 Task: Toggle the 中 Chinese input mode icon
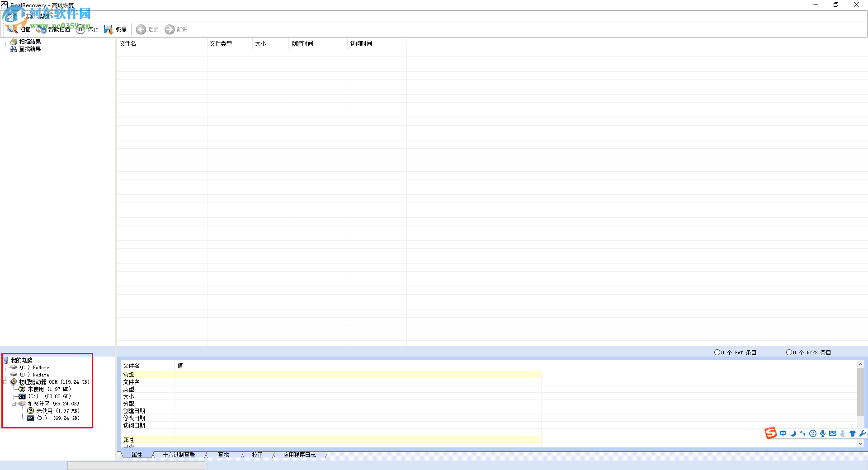[783, 433]
